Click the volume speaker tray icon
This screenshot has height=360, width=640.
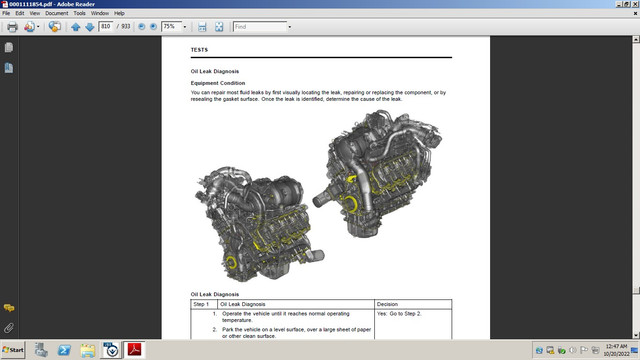coord(573,350)
